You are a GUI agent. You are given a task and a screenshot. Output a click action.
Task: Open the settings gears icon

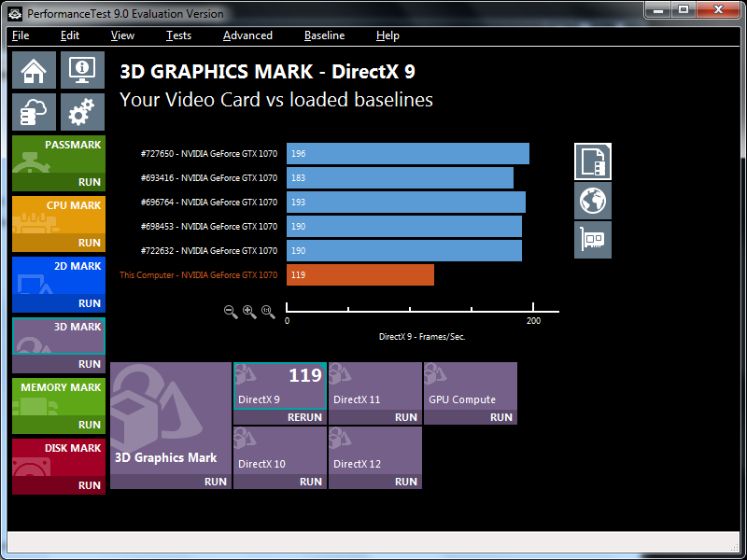(x=82, y=112)
